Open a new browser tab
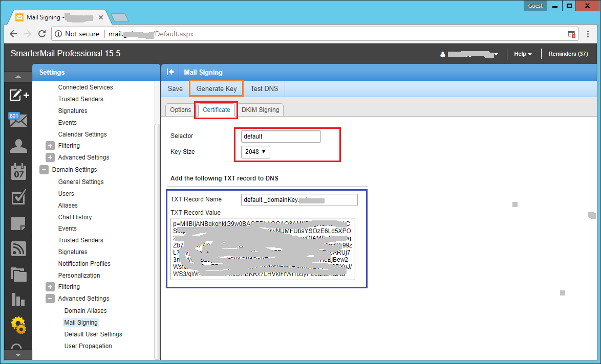 (120, 17)
